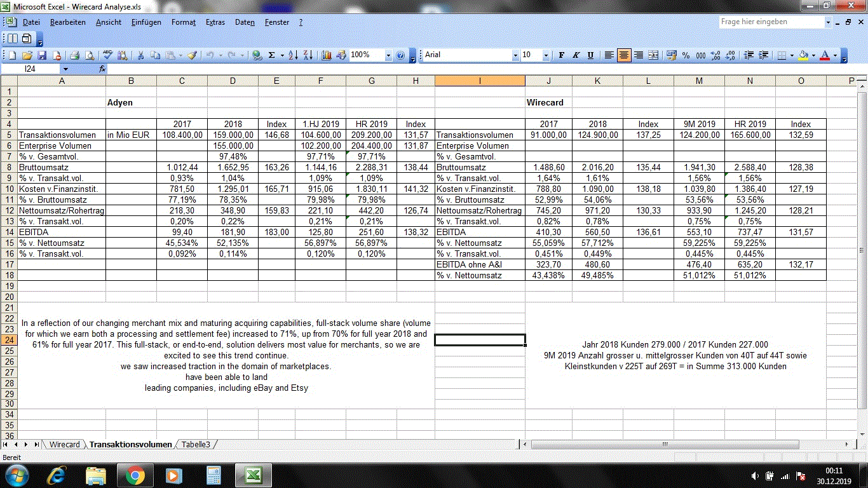Viewport: 868px width, 488px height.
Task: Increase the cell indent
Action: coord(763,55)
